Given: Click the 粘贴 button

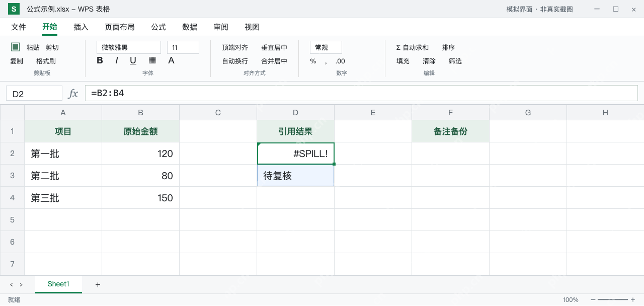Looking at the screenshot, I should pyautogui.click(x=33, y=47).
